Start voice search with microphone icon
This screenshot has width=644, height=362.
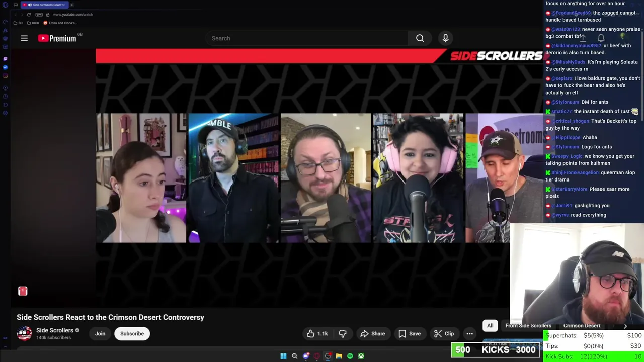(445, 38)
